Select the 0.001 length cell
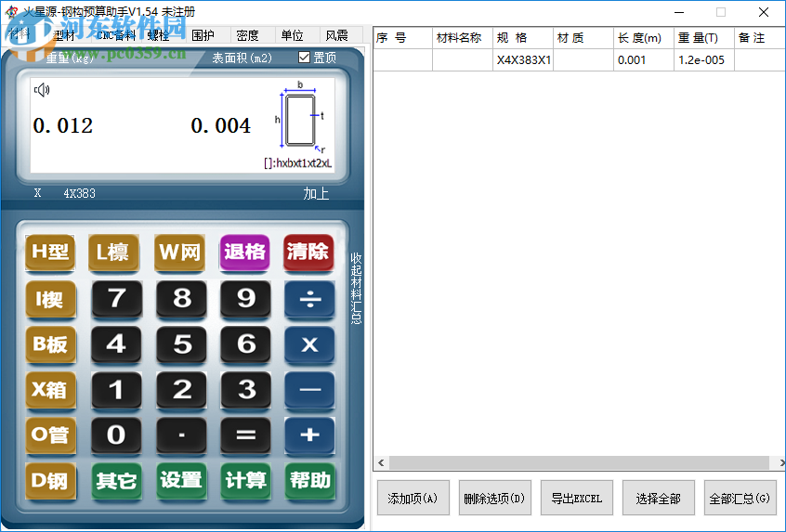Image resolution: width=786 pixels, height=532 pixels. click(644, 59)
